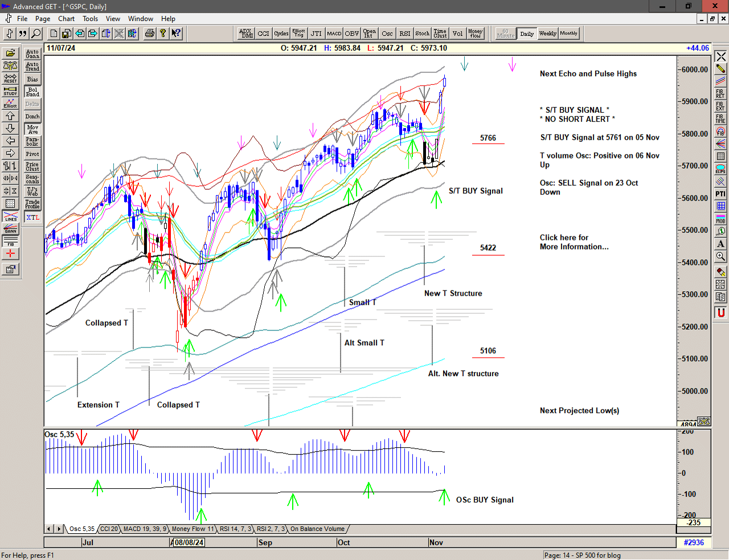Image resolution: width=729 pixels, height=560 pixels.
Task: Select the PTI tool
Action: (x=720, y=194)
